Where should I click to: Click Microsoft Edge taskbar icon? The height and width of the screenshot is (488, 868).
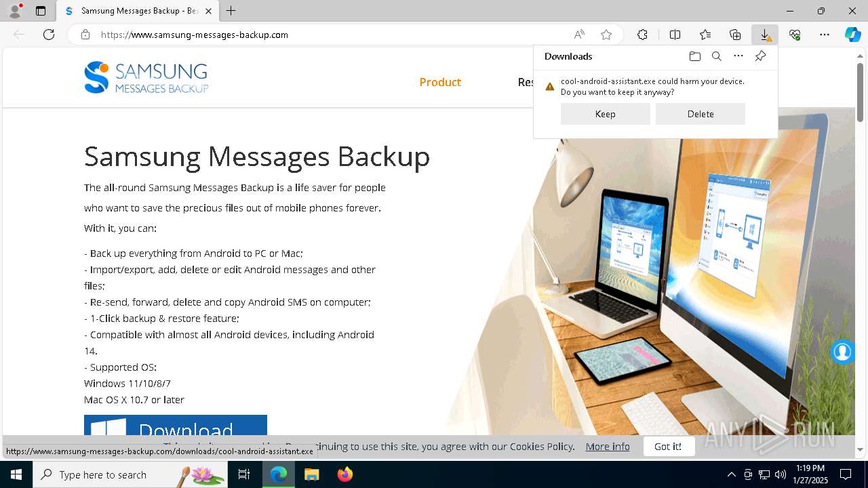click(279, 474)
